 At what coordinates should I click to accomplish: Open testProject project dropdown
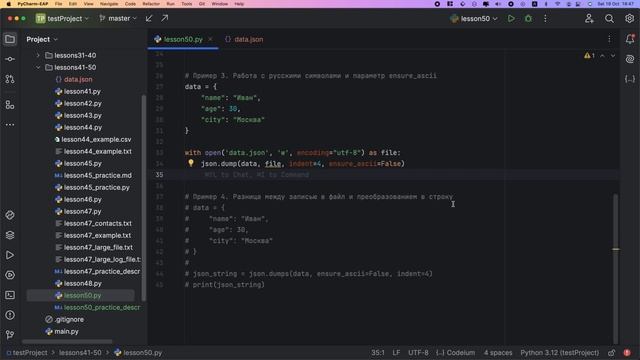[x=62, y=18]
